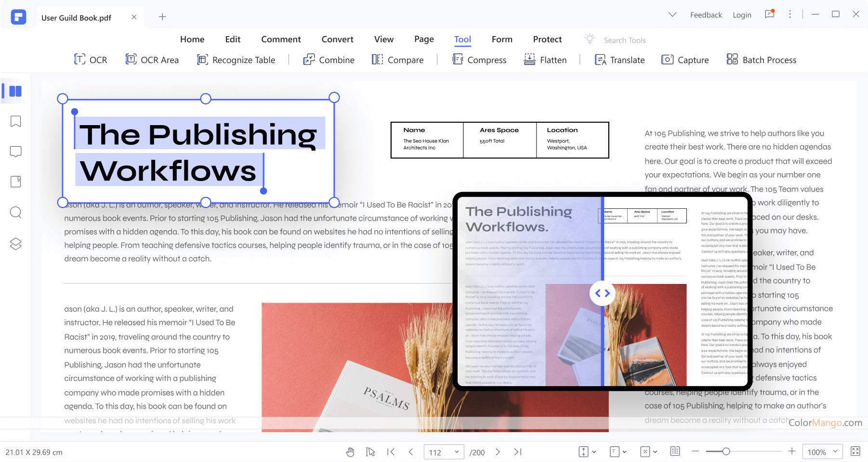
Task: Open the zoom percentage dropdown
Action: (822, 452)
